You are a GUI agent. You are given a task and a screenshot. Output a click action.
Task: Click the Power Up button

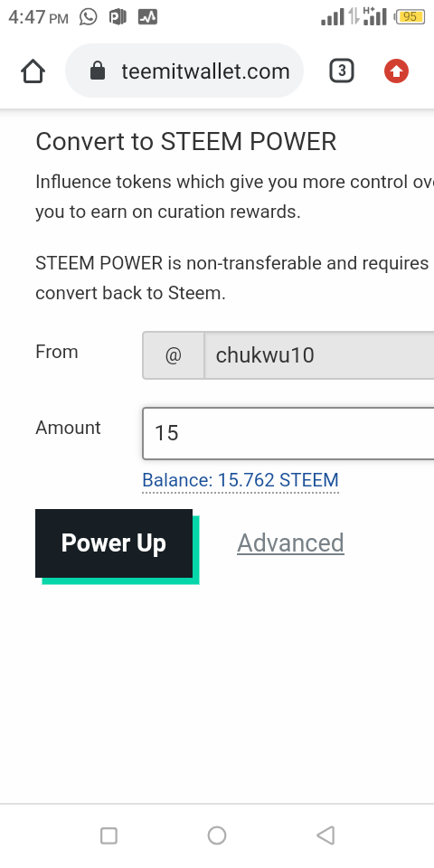click(114, 543)
